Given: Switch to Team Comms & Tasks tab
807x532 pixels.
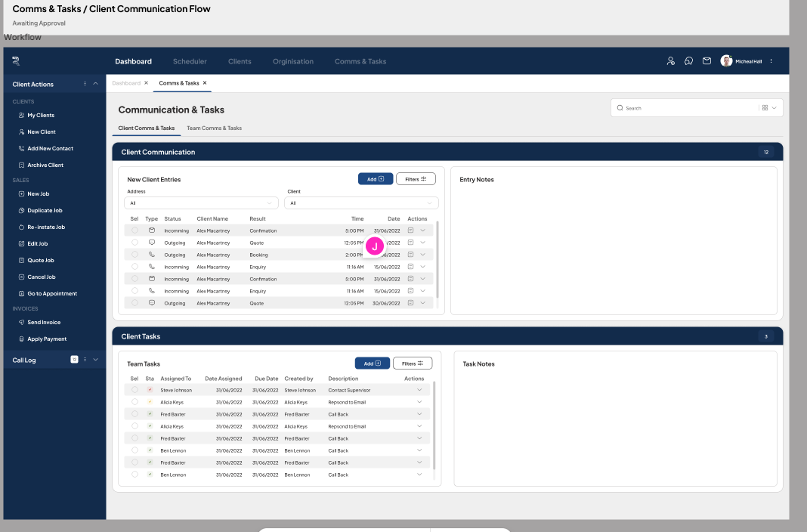Looking at the screenshot, I should [x=214, y=128].
